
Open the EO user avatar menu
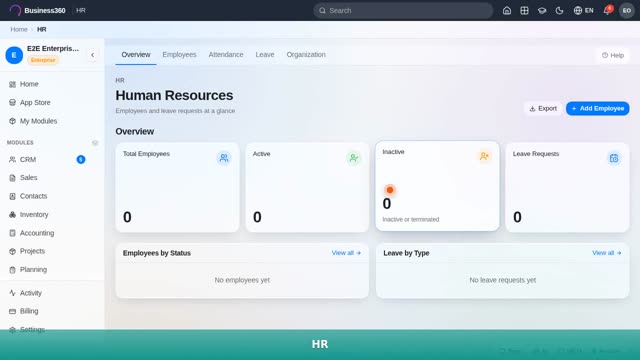[627, 11]
